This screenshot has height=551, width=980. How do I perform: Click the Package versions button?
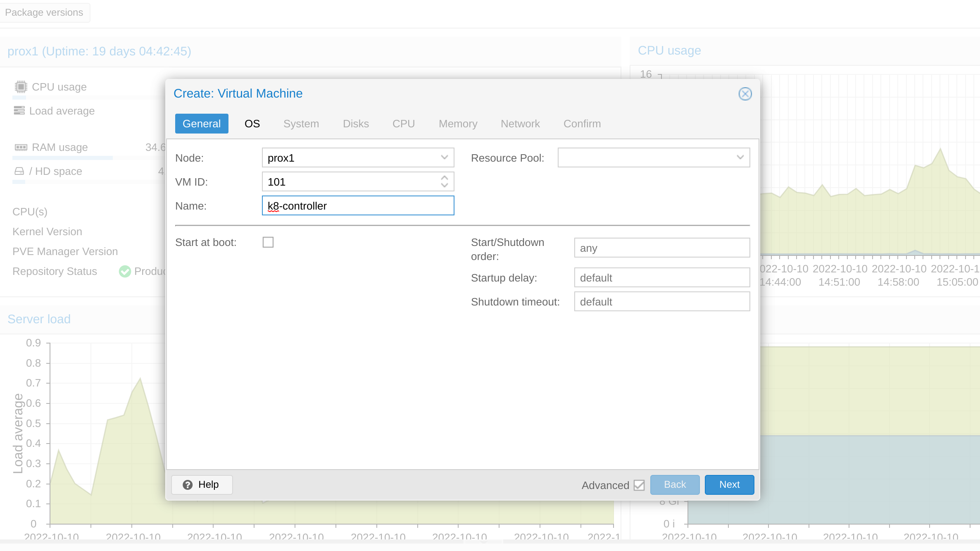44,12
